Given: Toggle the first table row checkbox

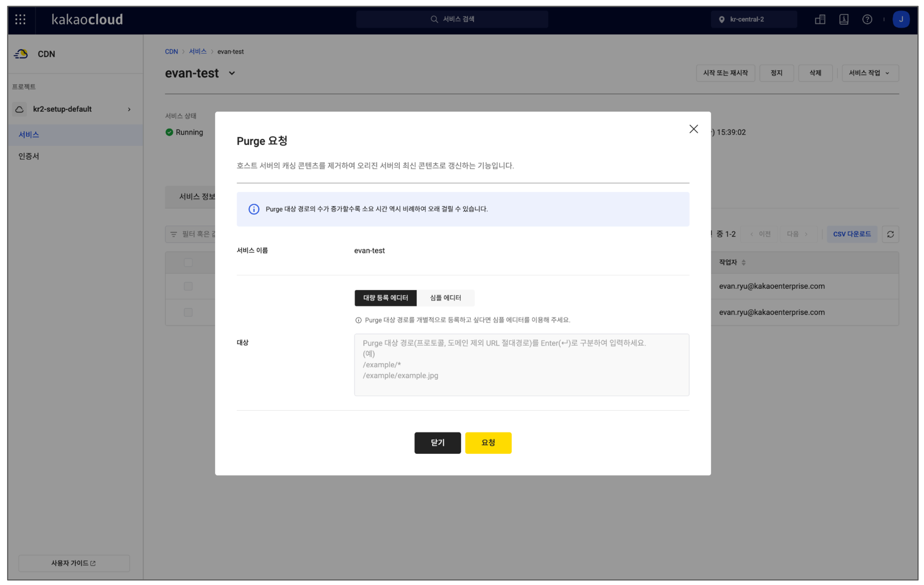Looking at the screenshot, I should point(188,286).
